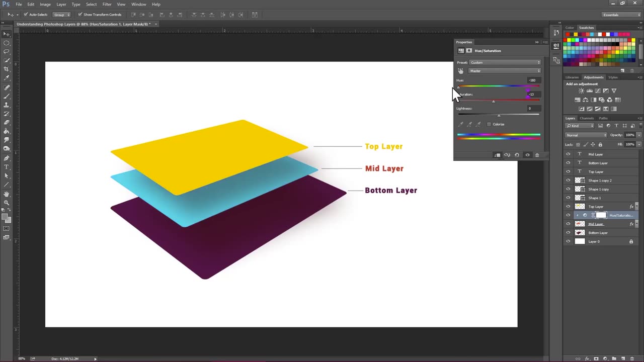Switch to the Channels tab
This screenshot has height=362, width=644.
pos(587,118)
